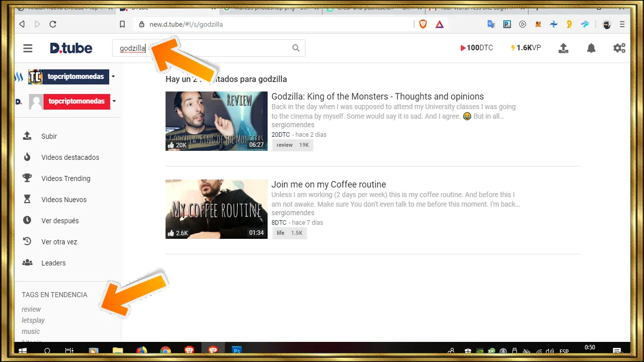Open the hamburger menu beside the D.tube logo
This screenshot has width=644, height=362.
click(x=28, y=48)
